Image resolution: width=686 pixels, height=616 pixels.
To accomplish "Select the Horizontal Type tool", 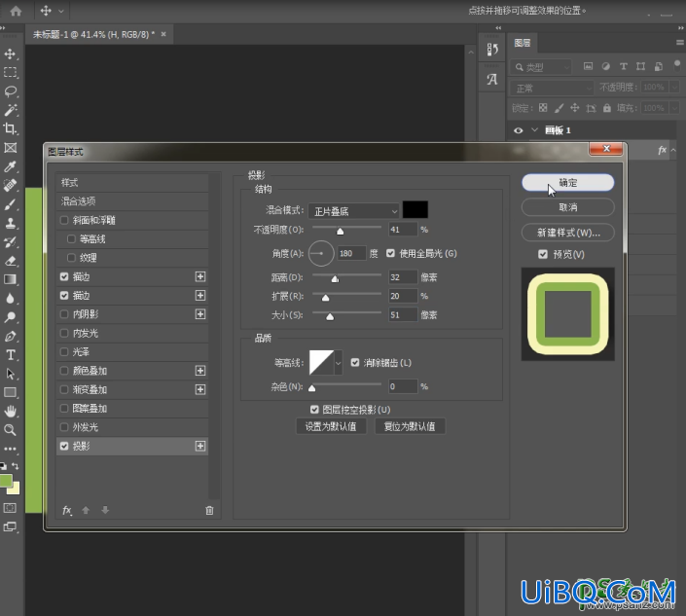I will 10,355.
